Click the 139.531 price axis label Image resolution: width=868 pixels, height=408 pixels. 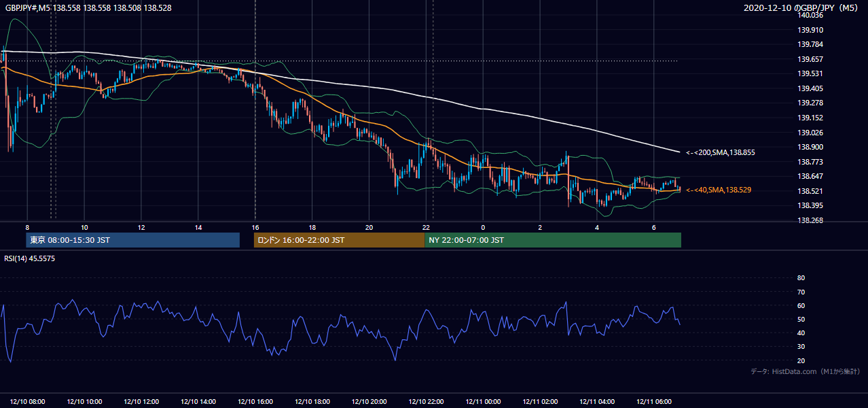(x=811, y=73)
